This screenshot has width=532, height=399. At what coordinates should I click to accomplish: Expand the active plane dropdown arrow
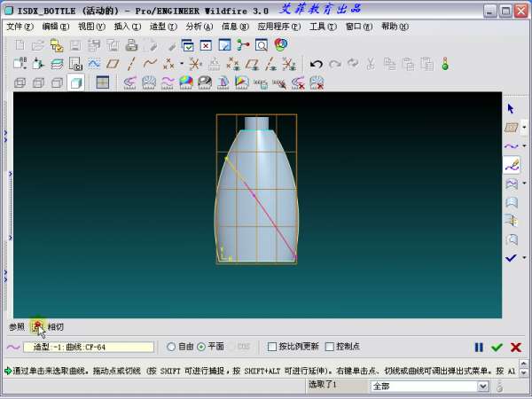pyautogui.click(x=525, y=128)
